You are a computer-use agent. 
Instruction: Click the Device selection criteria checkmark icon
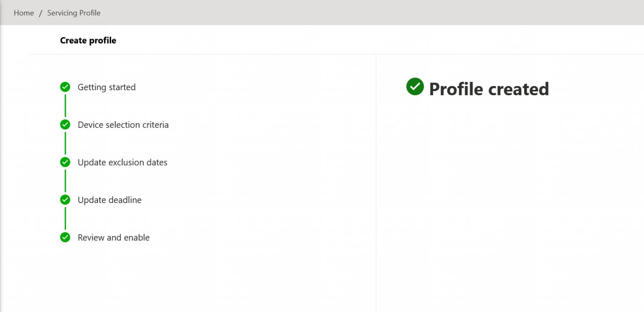pyautogui.click(x=65, y=125)
